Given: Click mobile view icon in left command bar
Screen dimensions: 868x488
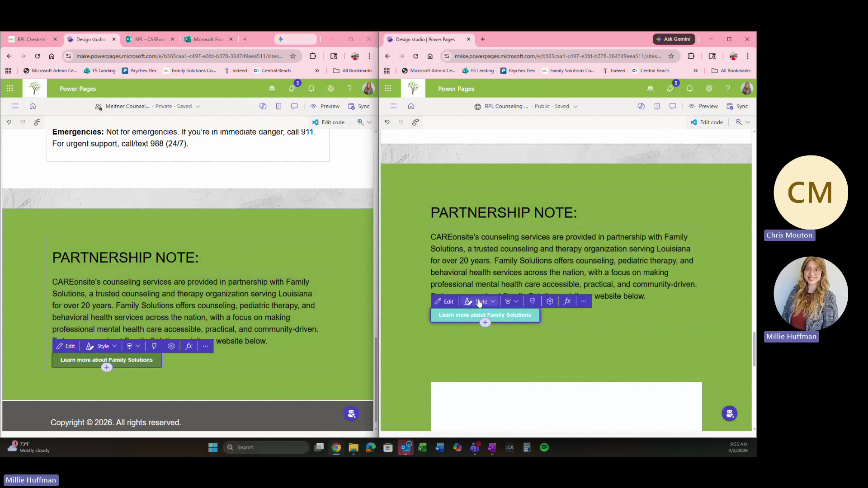Looking at the screenshot, I should (278, 106).
